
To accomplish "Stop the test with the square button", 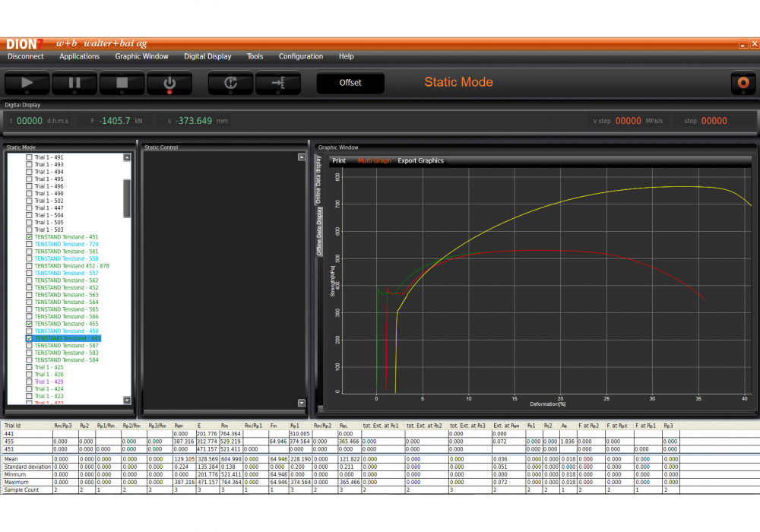I will click(x=122, y=83).
